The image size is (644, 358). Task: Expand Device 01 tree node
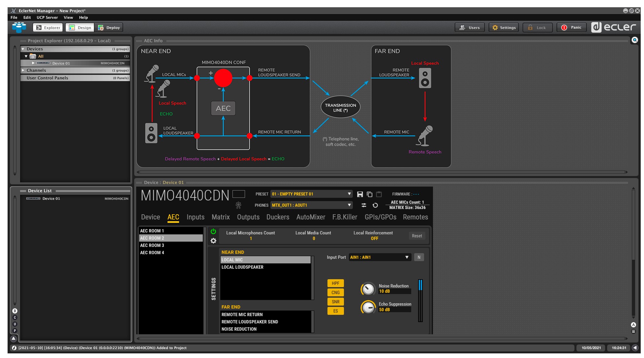click(x=33, y=63)
